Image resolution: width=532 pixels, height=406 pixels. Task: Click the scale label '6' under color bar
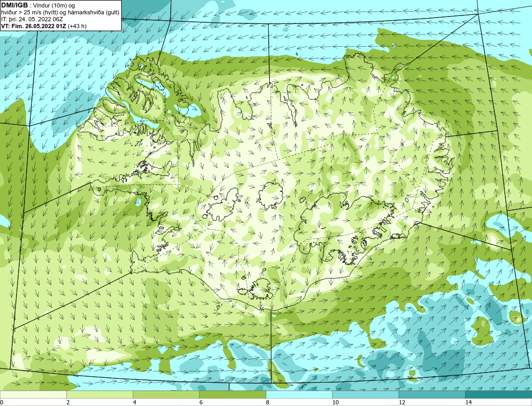point(201,402)
